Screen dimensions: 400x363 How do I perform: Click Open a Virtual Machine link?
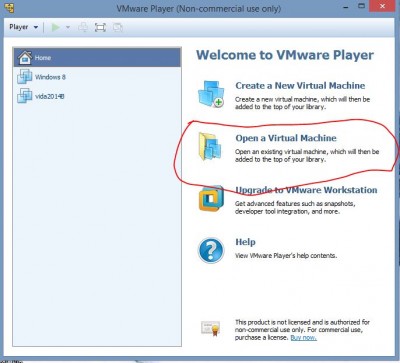pyautogui.click(x=286, y=138)
